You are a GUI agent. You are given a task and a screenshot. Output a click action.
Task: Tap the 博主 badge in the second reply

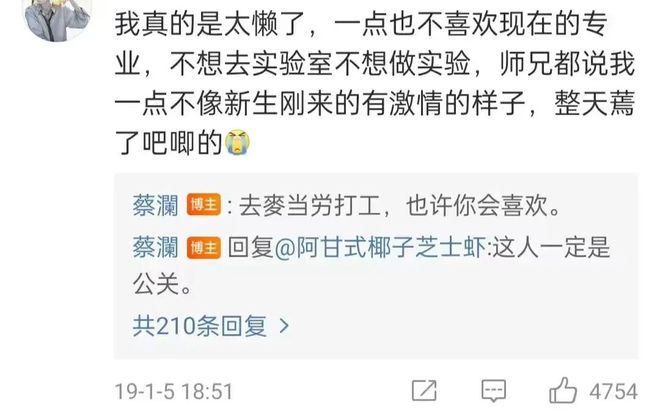[204, 247]
